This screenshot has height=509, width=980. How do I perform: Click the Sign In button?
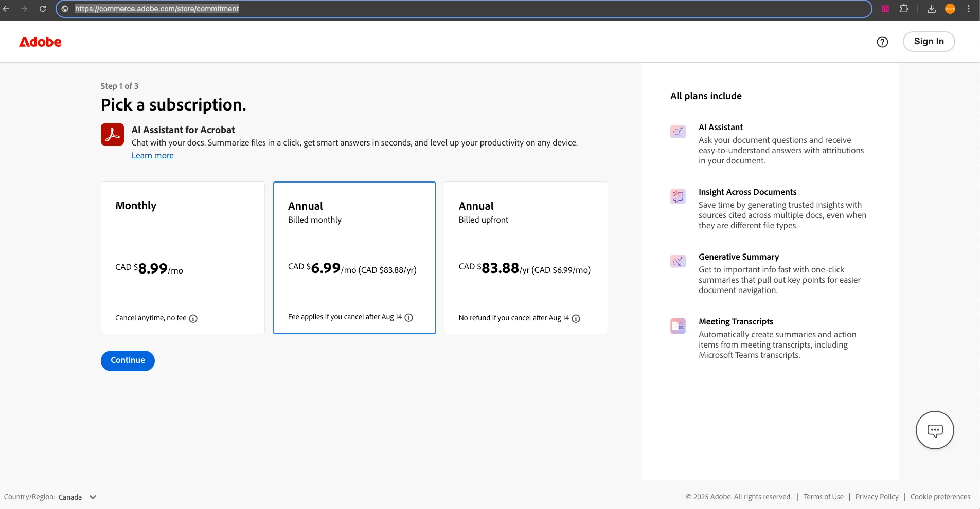click(929, 42)
